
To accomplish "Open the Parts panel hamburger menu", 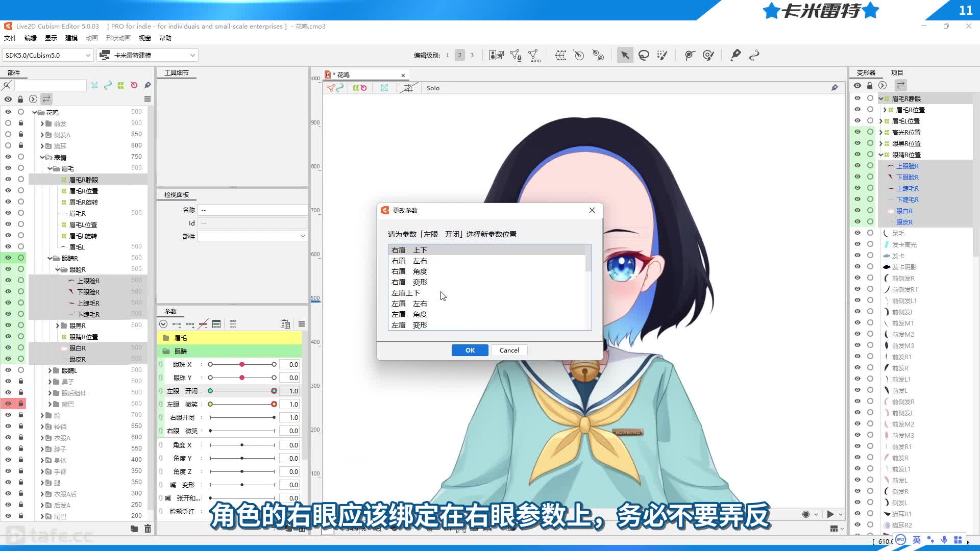I will point(148,99).
